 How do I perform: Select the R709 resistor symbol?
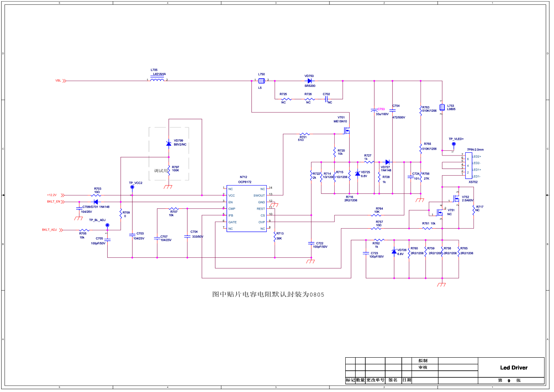click(x=121, y=214)
